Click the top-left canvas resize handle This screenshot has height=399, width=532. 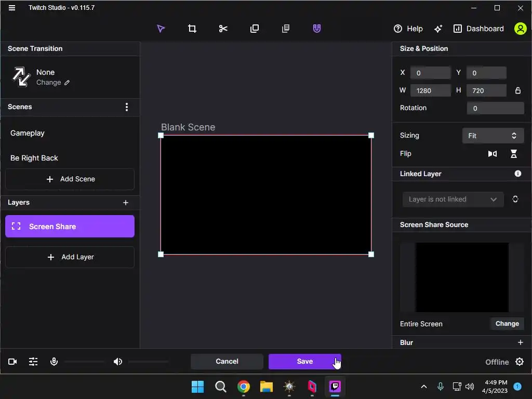[x=161, y=136]
